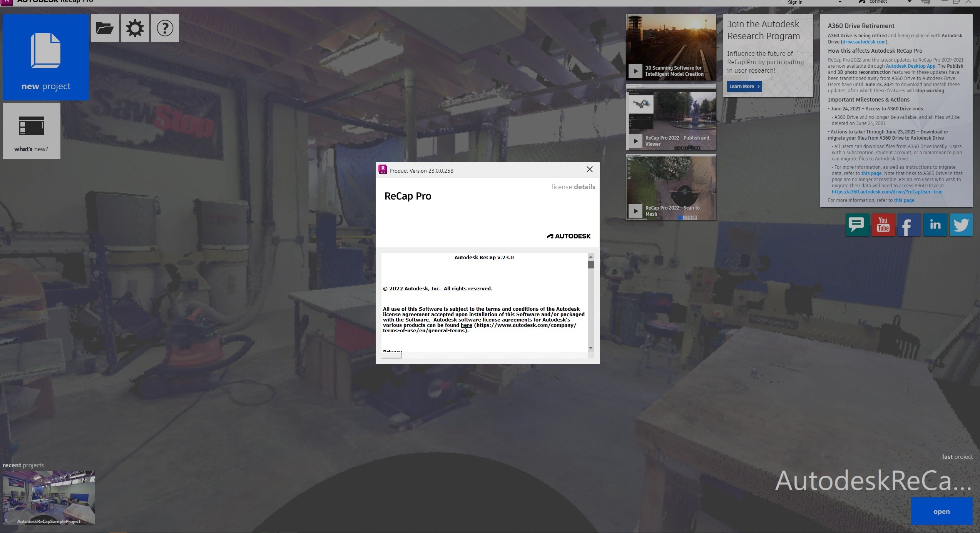Open the last project with the open button

click(x=942, y=511)
